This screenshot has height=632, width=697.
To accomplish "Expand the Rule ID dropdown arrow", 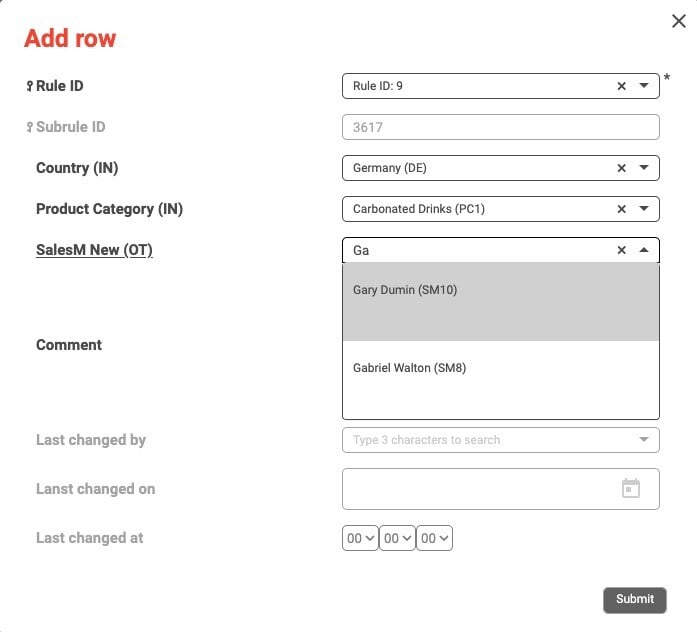I will [644, 85].
